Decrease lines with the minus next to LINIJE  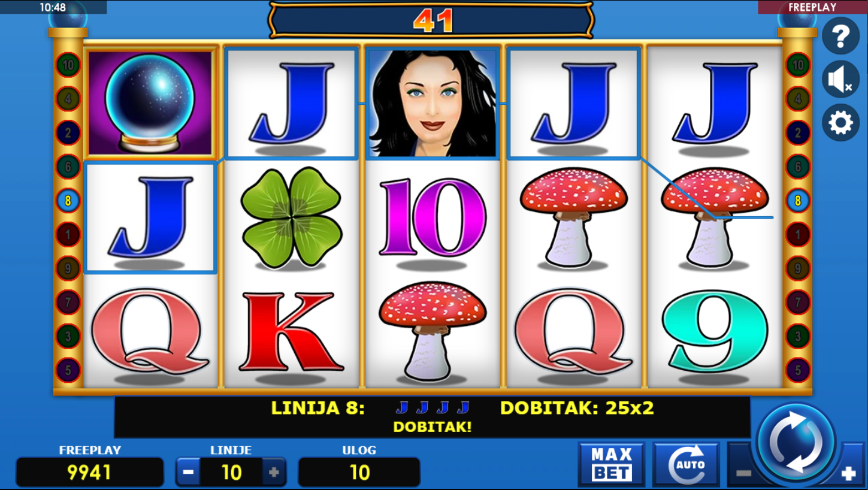188,472
